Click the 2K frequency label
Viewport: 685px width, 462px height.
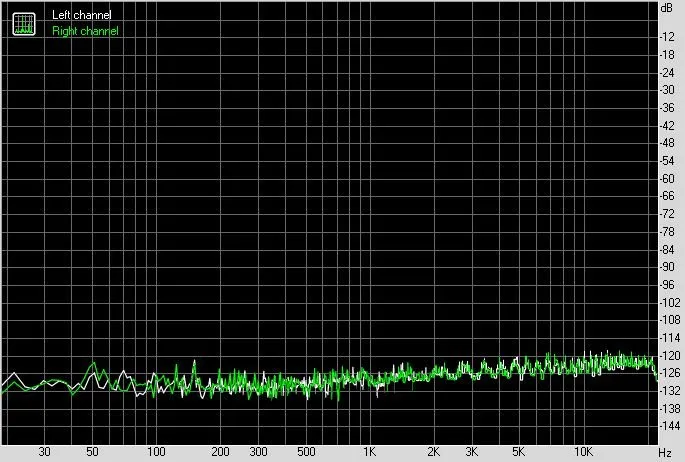pos(433,452)
